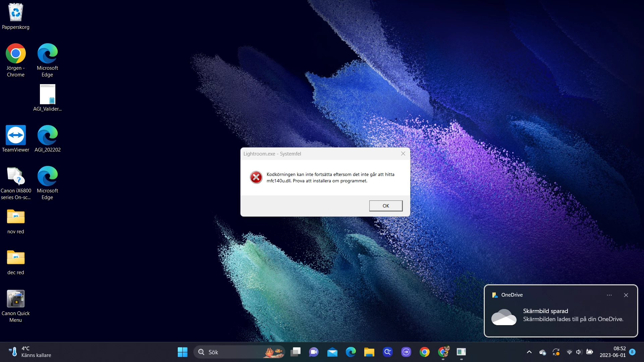Select the Jörgen - Chrome desktop shortcut
Screen dimensions: 644x362
15,54
